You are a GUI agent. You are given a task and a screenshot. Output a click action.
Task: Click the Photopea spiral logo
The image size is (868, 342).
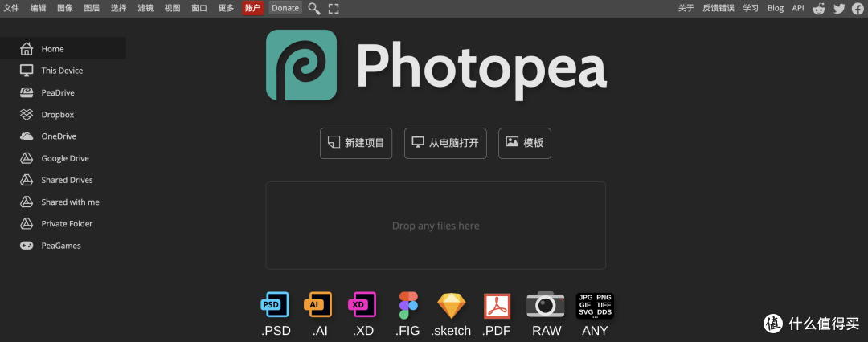(301, 65)
